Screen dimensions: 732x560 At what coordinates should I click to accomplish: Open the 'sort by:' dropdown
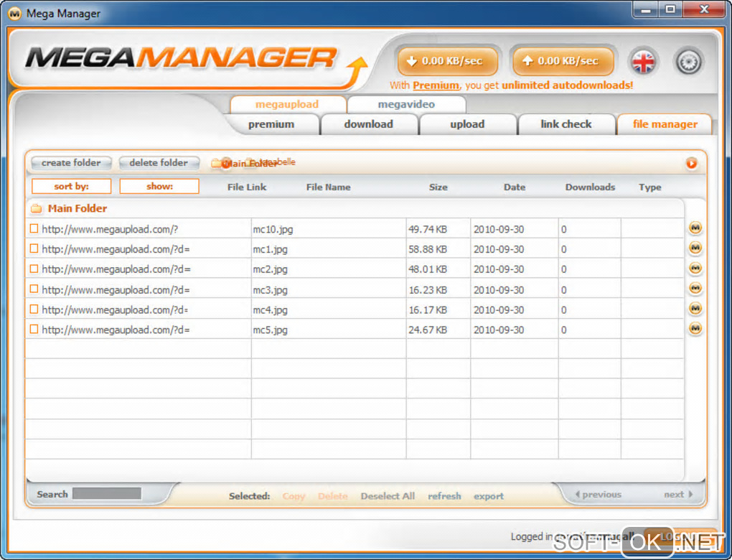click(72, 186)
